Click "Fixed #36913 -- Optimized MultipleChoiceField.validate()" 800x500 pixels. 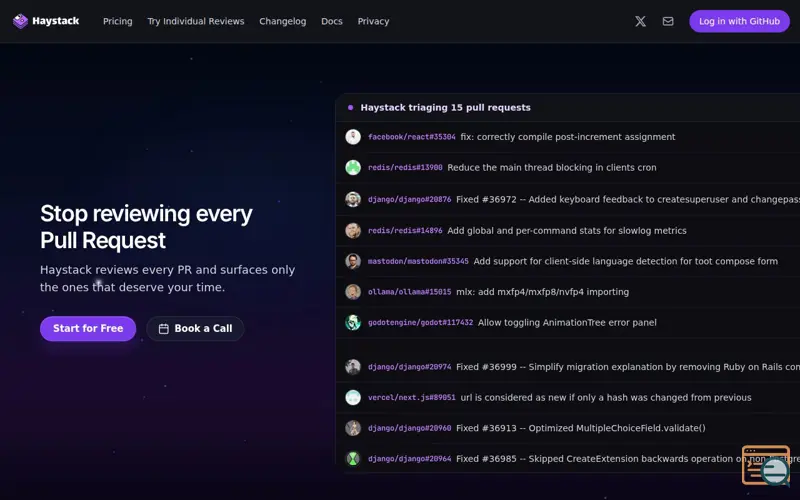(581, 428)
